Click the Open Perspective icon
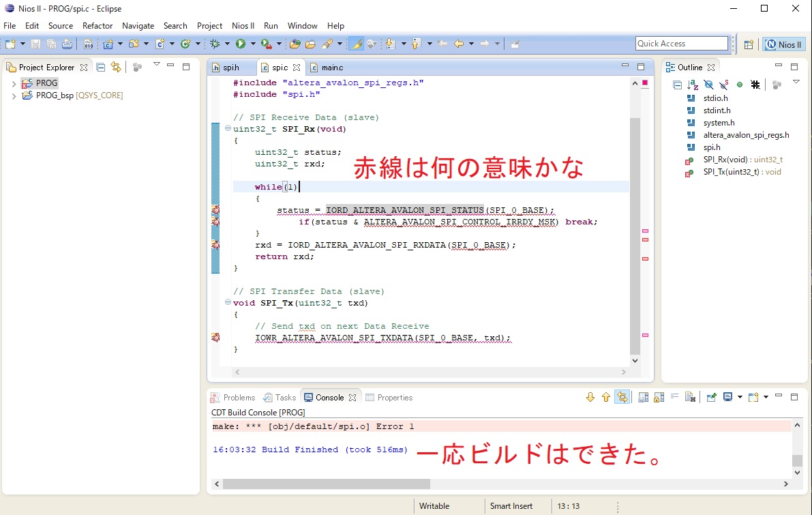This screenshot has height=515, width=812. pos(749,44)
